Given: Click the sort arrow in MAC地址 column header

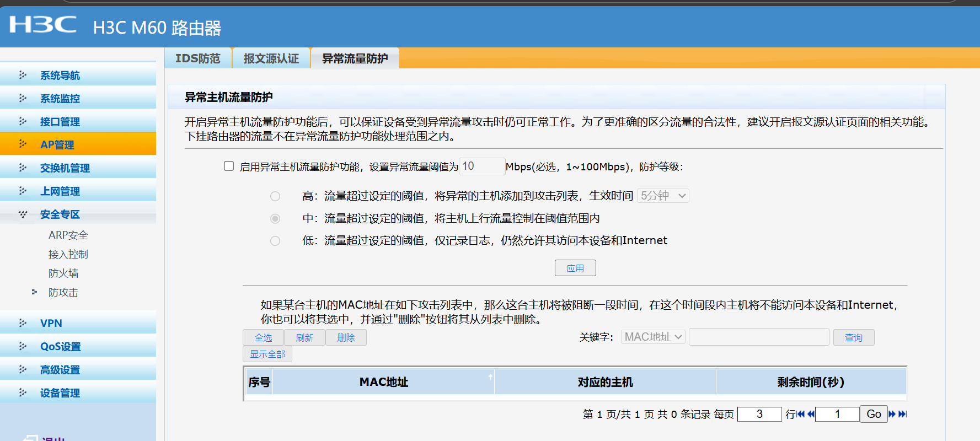Looking at the screenshot, I should pyautogui.click(x=490, y=377).
